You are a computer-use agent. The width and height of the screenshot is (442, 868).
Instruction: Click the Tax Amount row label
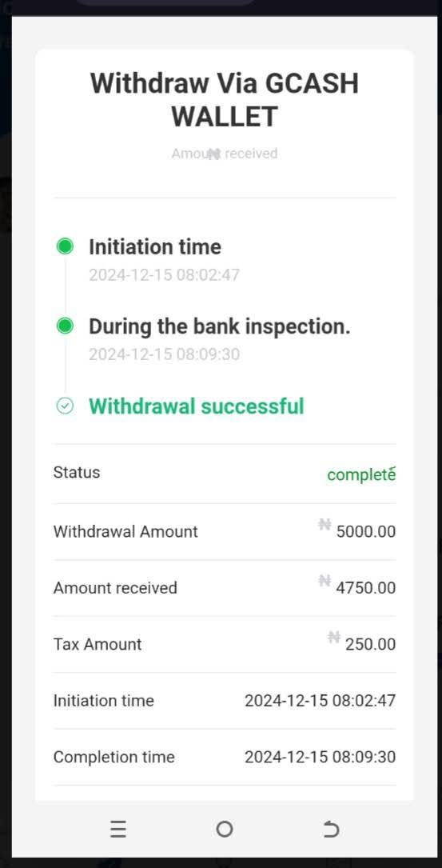(98, 644)
